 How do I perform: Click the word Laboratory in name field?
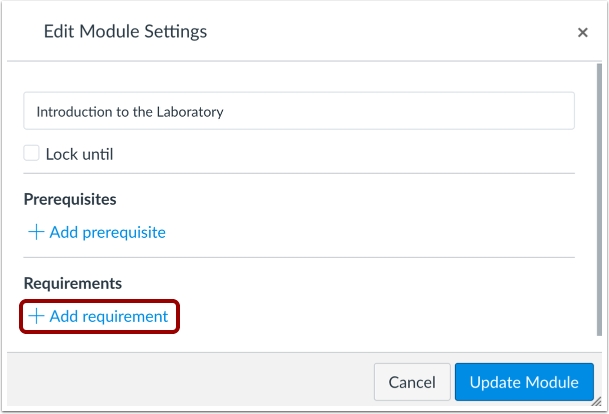coord(188,112)
